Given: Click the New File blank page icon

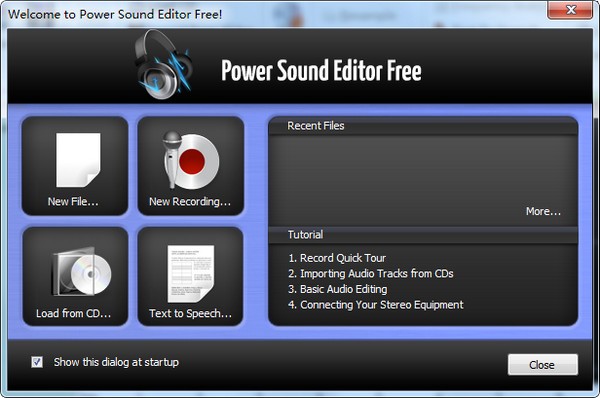Looking at the screenshot, I should pyautogui.click(x=78, y=160).
